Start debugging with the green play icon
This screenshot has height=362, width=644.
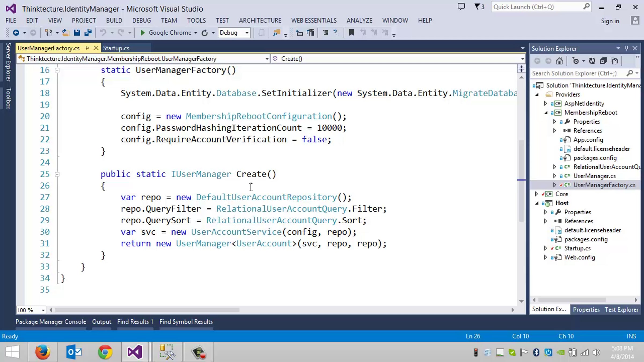click(142, 33)
